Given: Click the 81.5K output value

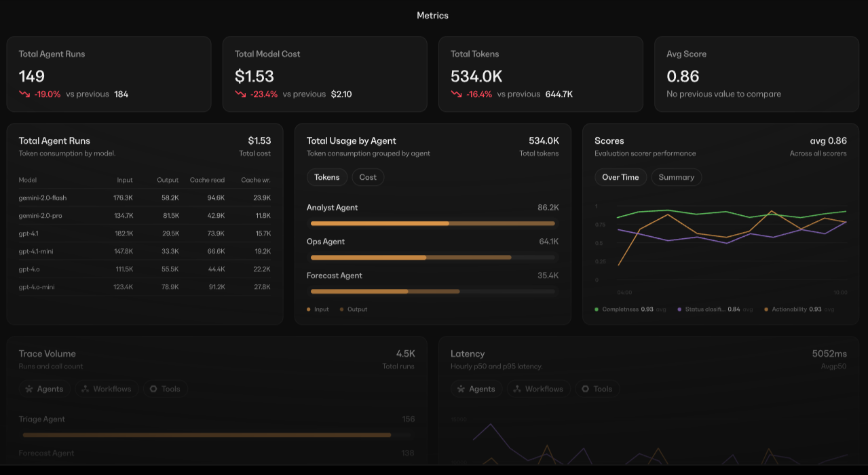Looking at the screenshot, I should (x=171, y=216).
